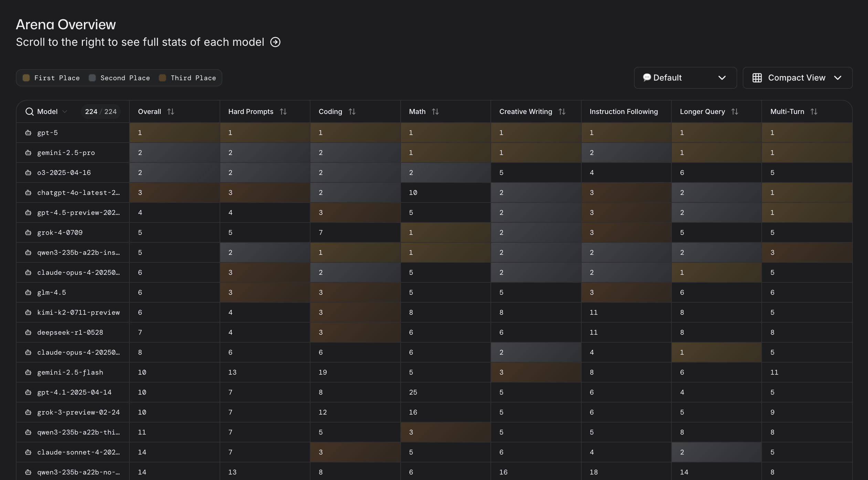The height and width of the screenshot is (480, 868).
Task: Sort by Overall column arrows
Action: pyautogui.click(x=171, y=112)
